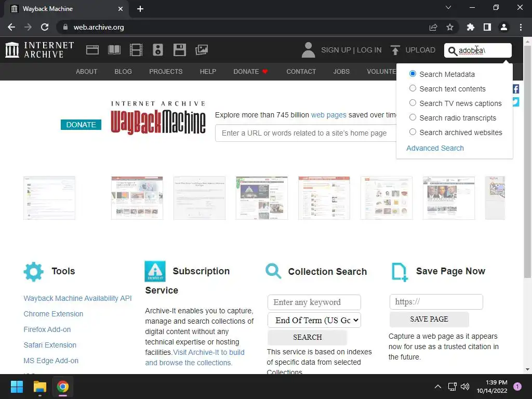532x399 pixels.
Task: Share this page using the share icon
Action: point(433,27)
